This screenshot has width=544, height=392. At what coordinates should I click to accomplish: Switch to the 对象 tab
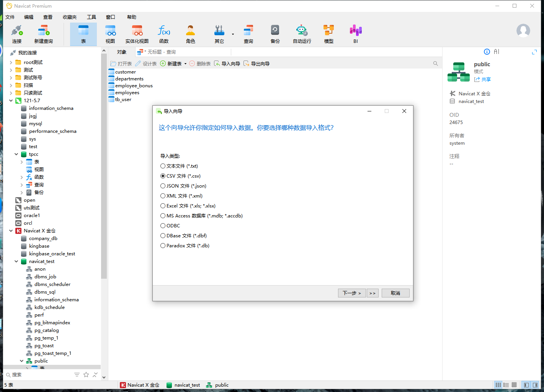(122, 52)
